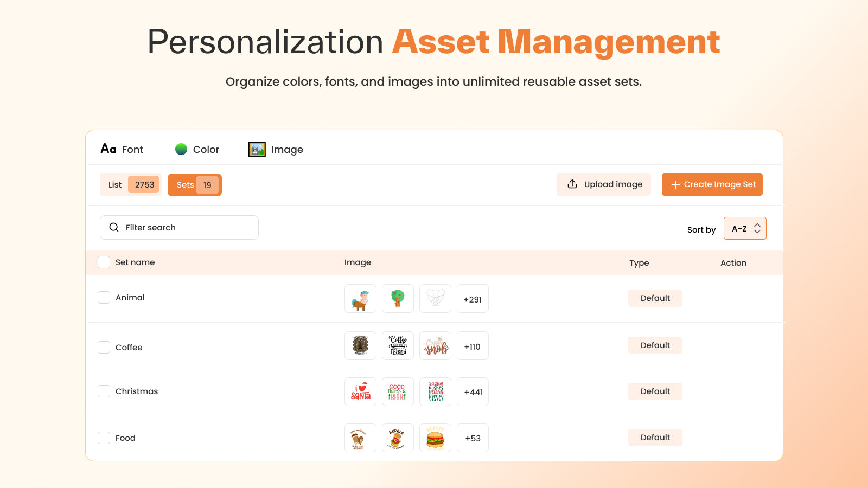
Task: Expand the +291 images in Animal set
Action: coord(473,298)
